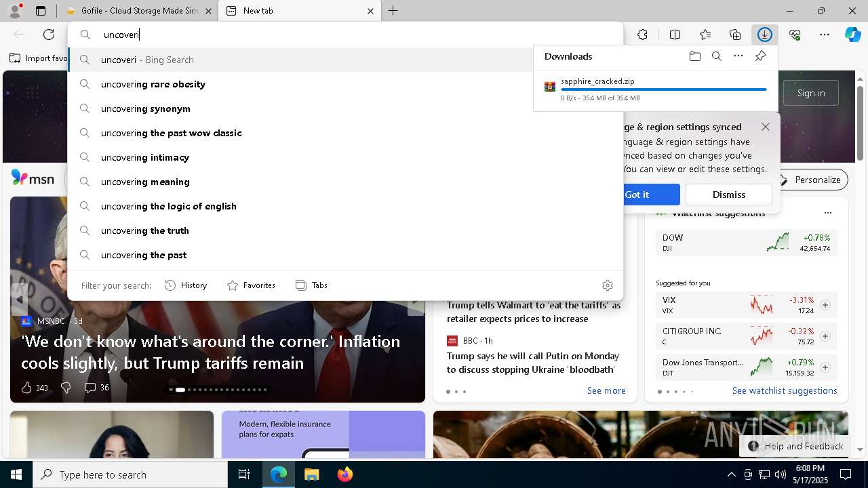
Task: Add Citigroup Inc. to the watchlist
Action: point(825,336)
